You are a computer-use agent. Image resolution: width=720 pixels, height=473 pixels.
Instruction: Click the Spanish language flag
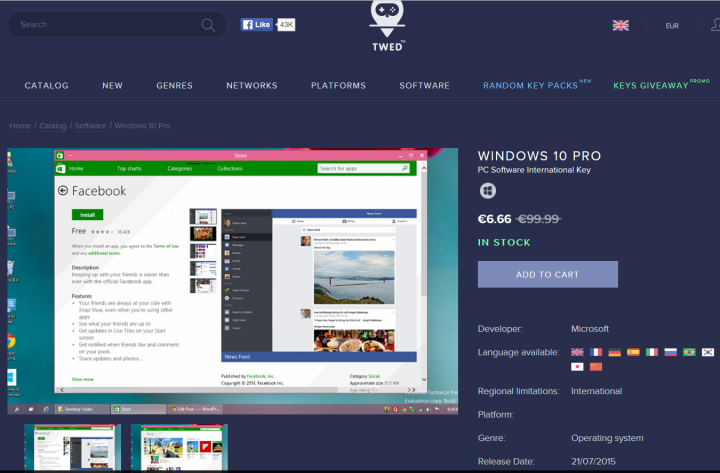(x=633, y=352)
